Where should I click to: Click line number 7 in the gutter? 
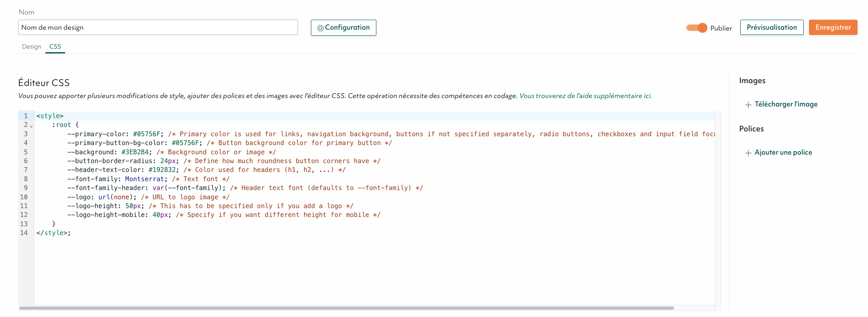[26, 170]
